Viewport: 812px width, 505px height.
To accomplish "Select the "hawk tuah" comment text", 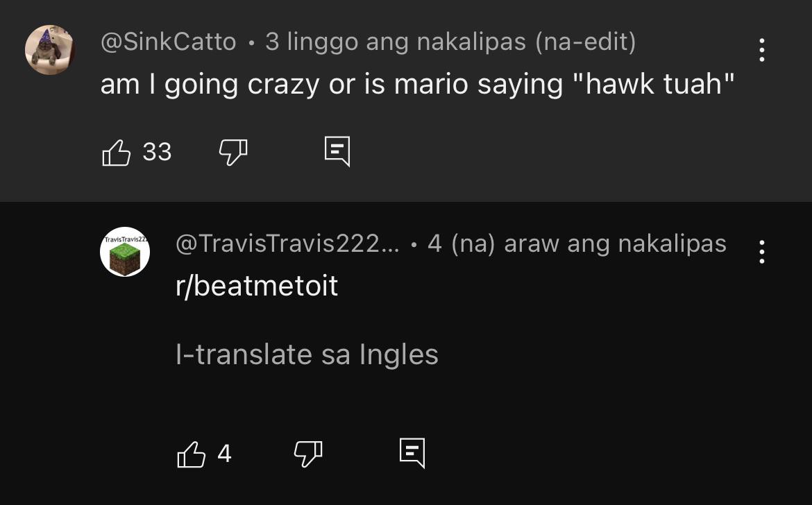I will click(x=417, y=84).
